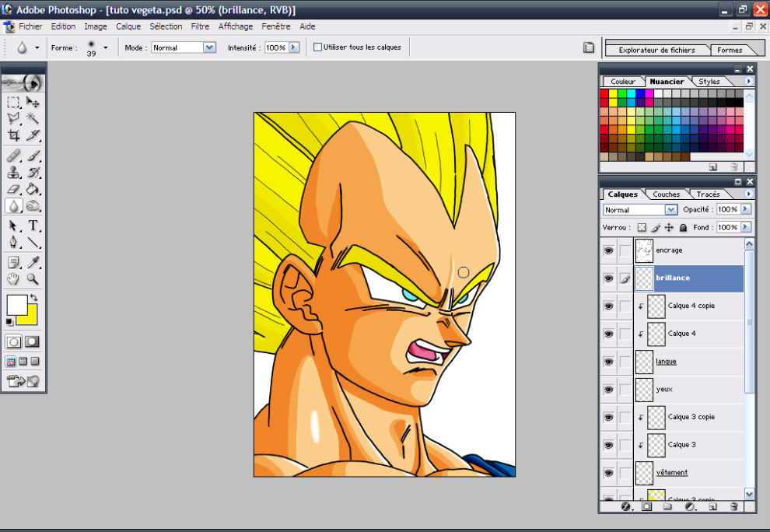The height and width of the screenshot is (532, 770).
Task: Swap foreground and background colors
Action: coord(33,298)
